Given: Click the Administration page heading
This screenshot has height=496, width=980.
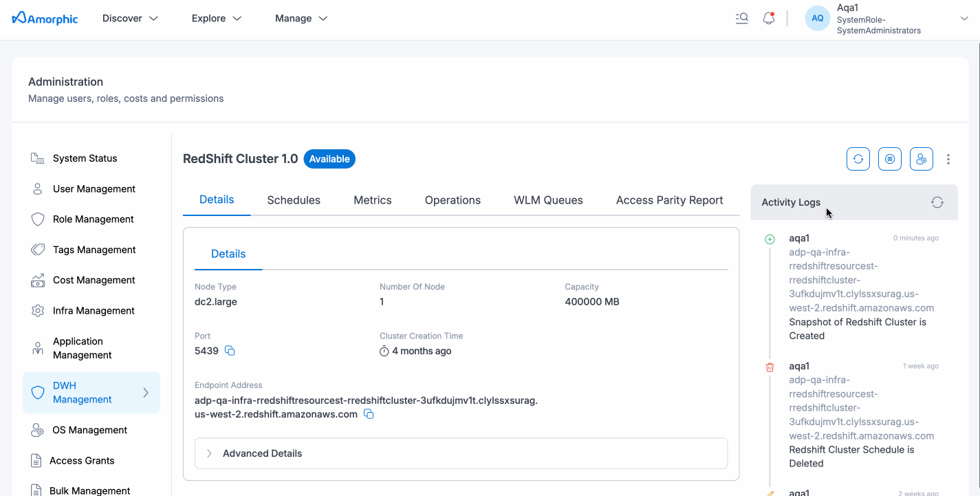Looking at the screenshot, I should 66,82.
